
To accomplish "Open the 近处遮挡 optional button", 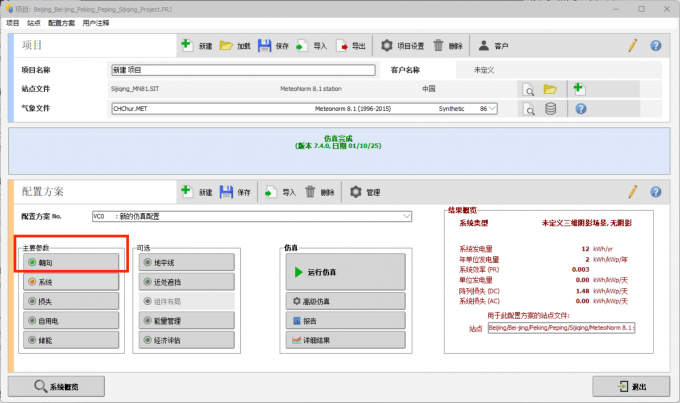I will coord(187,282).
